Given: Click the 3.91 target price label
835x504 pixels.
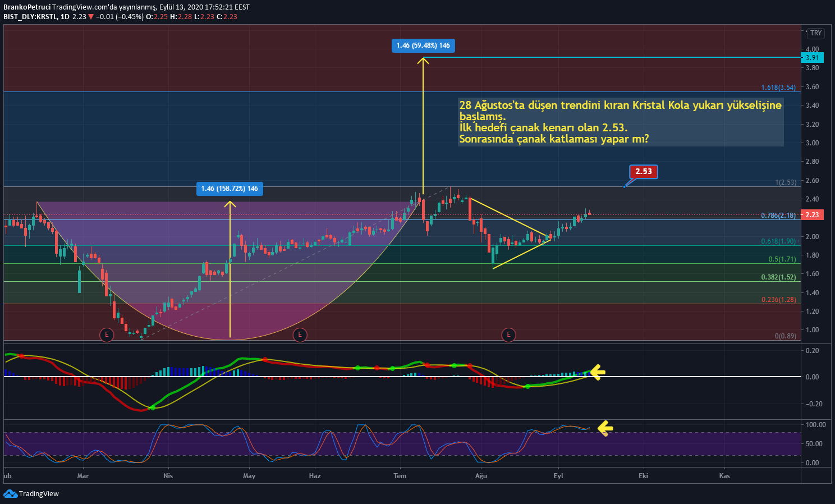Looking at the screenshot, I should [x=812, y=57].
